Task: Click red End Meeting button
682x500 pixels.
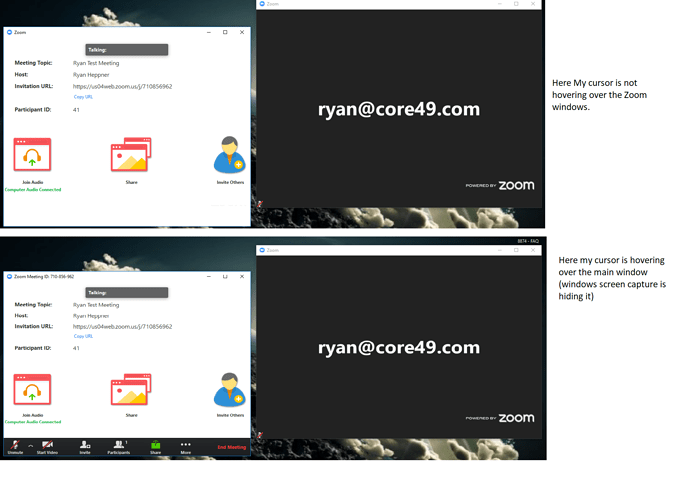Action: (232, 447)
